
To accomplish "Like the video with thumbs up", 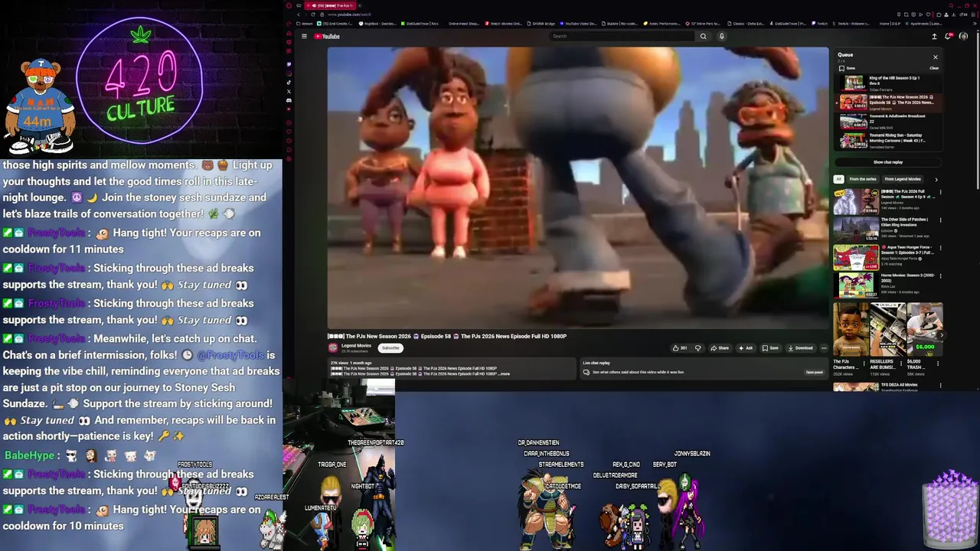I will [x=680, y=348].
